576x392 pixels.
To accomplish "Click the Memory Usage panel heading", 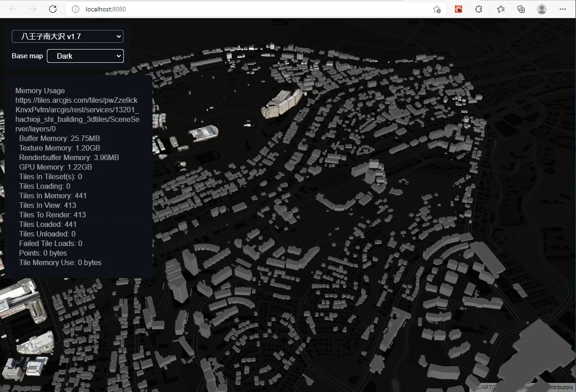I will point(40,90).
